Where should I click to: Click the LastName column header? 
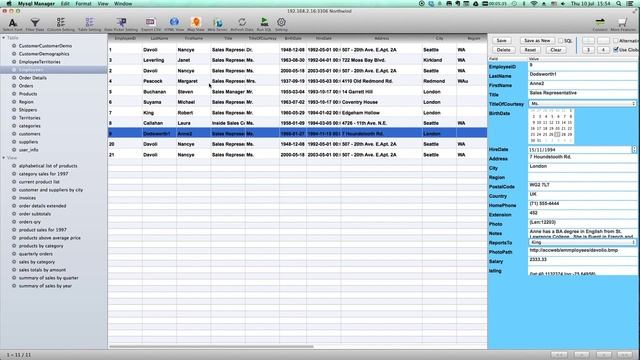[x=159, y=38]
